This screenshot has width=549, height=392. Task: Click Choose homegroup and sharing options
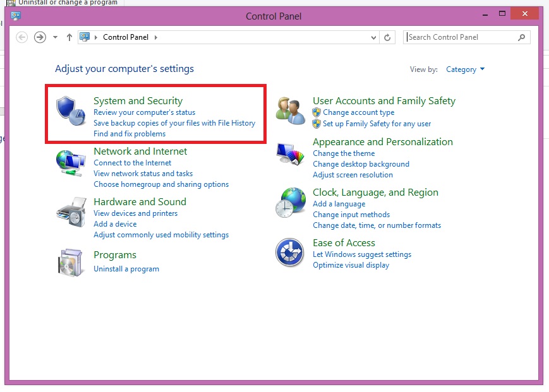(161, 184)
